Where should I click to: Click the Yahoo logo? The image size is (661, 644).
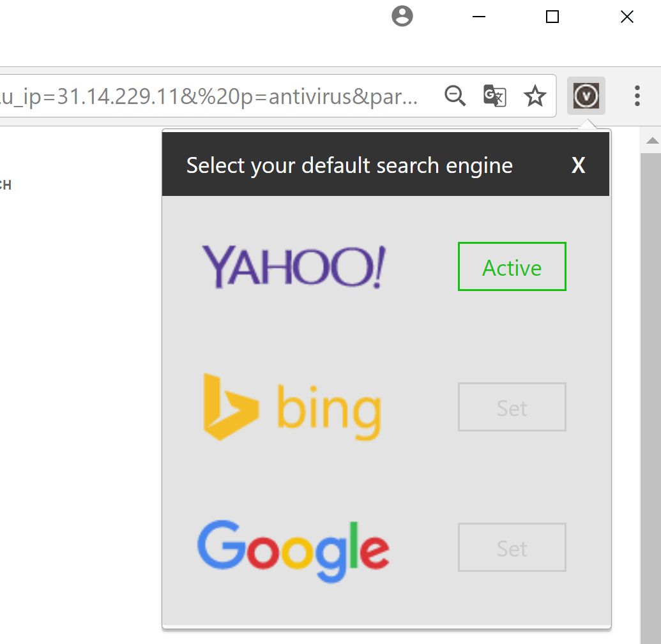tap(294, 267)
